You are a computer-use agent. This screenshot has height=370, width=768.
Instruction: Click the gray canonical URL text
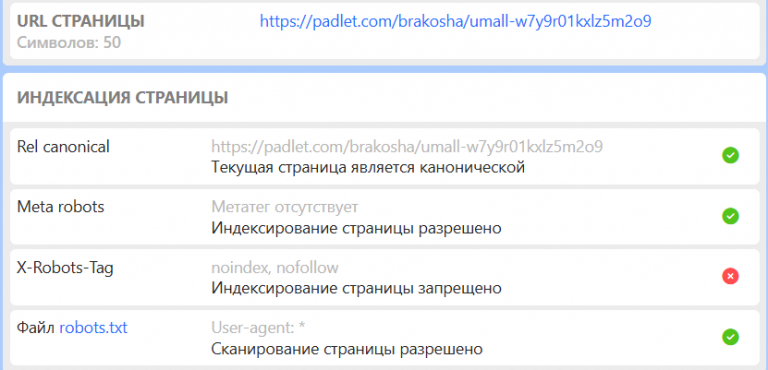(x=407, y=146)
